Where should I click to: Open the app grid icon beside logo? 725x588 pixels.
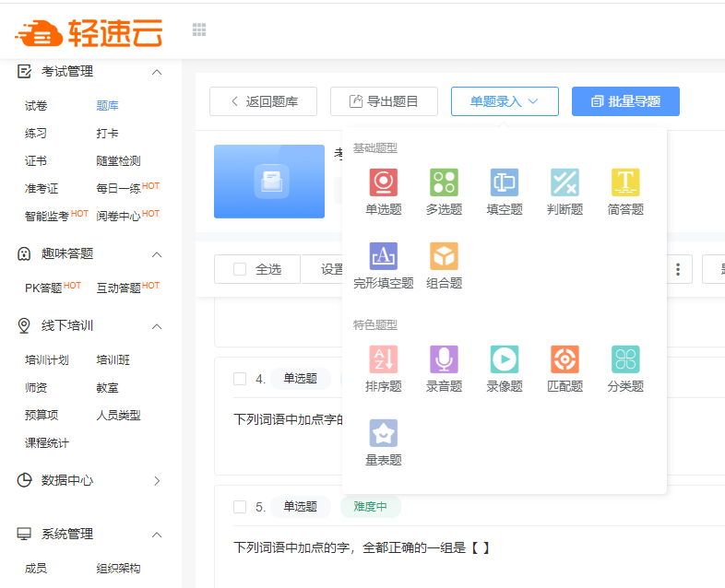(x=199, y=30)
